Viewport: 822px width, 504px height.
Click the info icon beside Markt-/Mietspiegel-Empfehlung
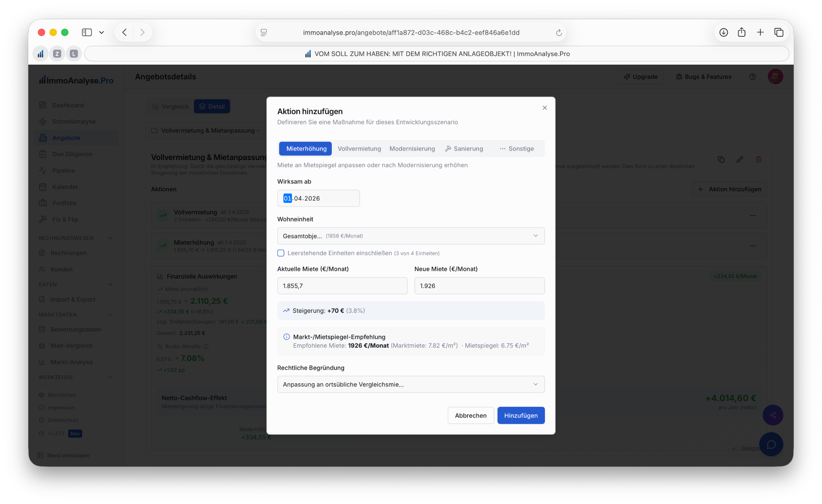tap(286, 337)
